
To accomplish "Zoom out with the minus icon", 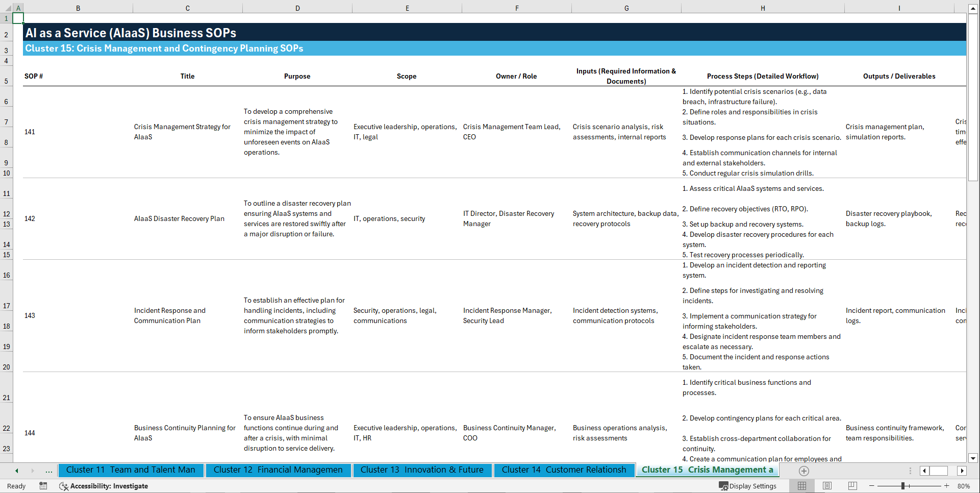I will [x=872, y=486].
